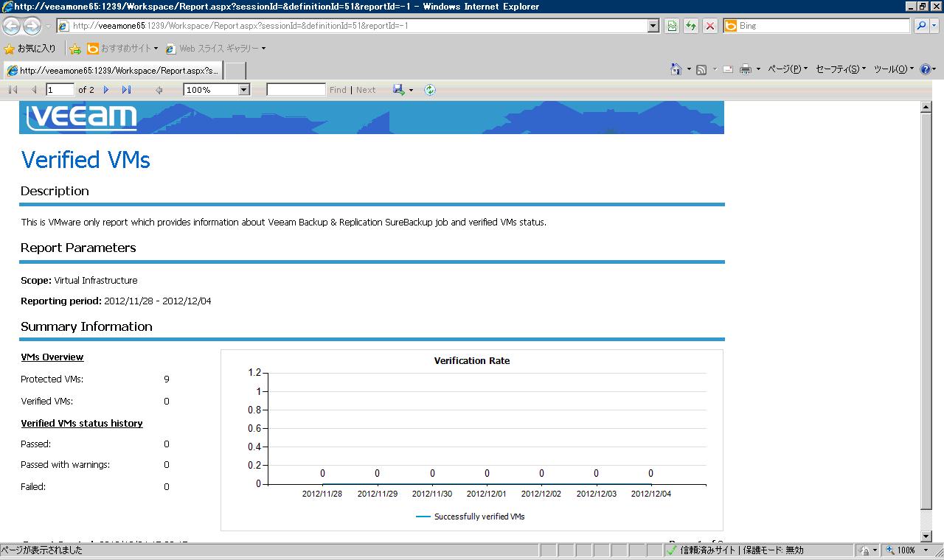Open Favorites star お気に入り
The height and width of the screenshot is (560, 944).
pyautogui.click(x=30, y=49)
